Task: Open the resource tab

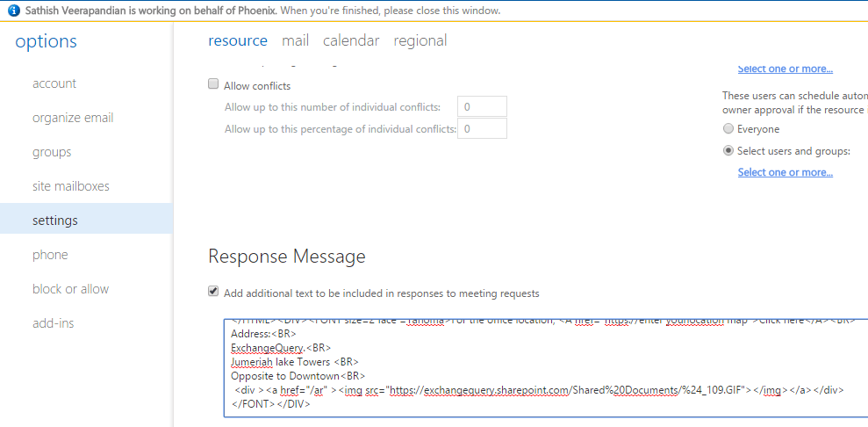Action: pyautogui.click(x=238, y=40)
